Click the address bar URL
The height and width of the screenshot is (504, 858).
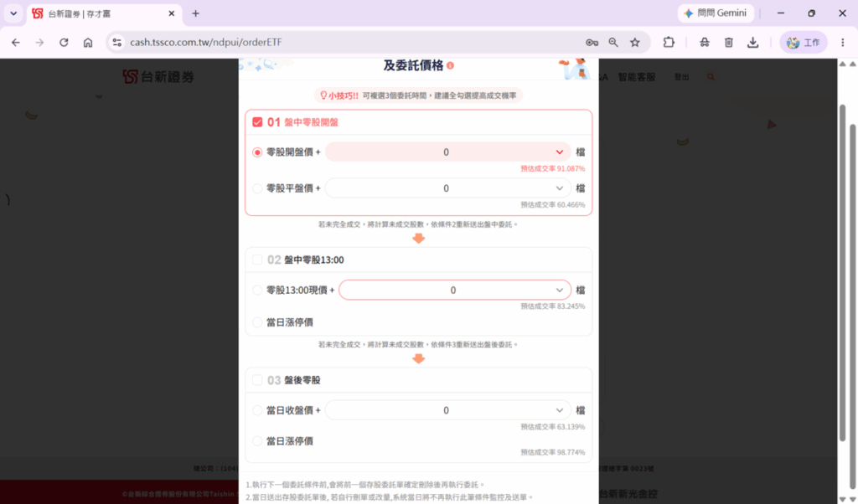[206, 42]
